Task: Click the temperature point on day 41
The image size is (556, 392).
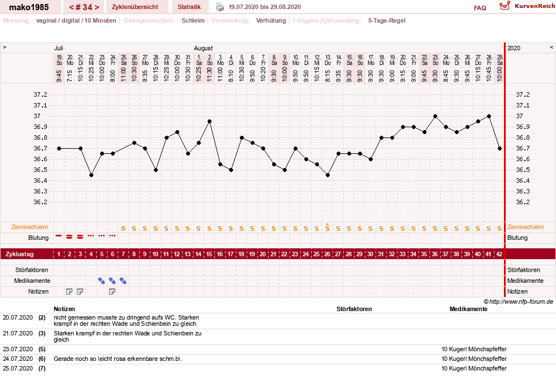Action: pos(489,117)
